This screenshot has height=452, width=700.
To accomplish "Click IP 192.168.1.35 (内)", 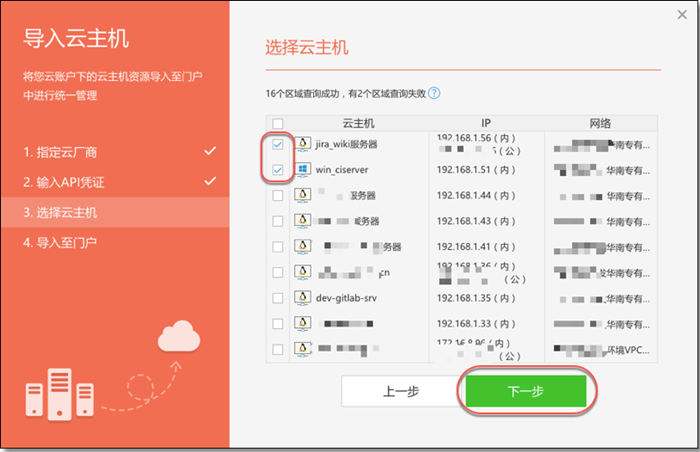I will tap(476, 298).
